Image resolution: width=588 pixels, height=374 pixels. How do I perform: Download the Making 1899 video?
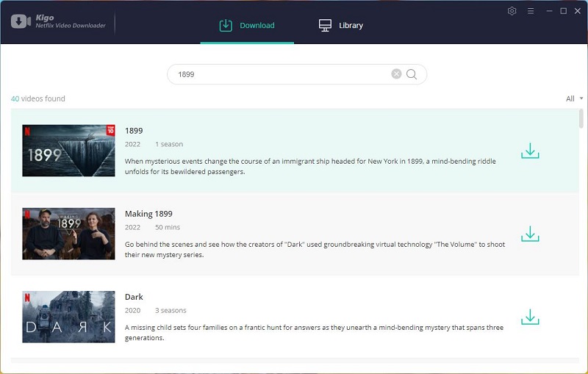(x=530, y=234)
